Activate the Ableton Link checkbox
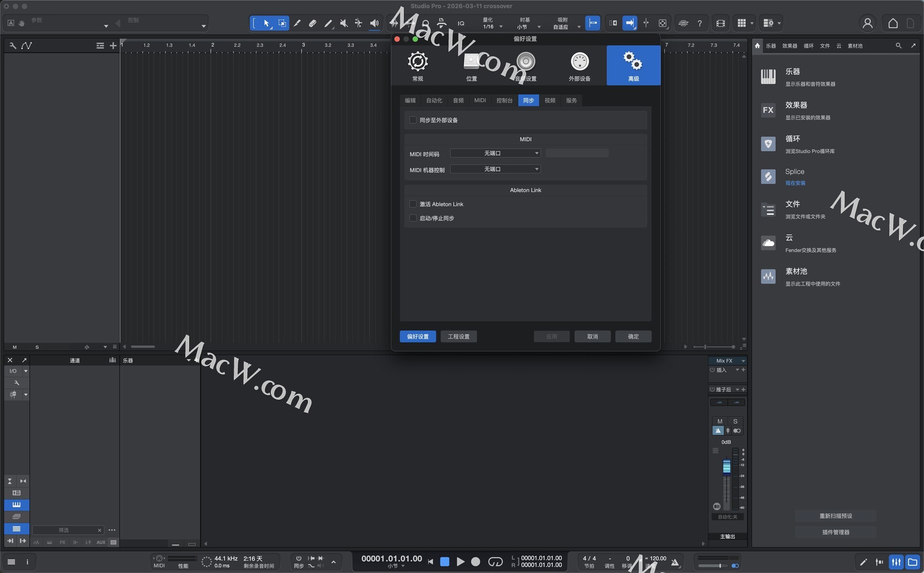Screen dimensions: 924x573 pyautogui.click(x=413, y=204)
